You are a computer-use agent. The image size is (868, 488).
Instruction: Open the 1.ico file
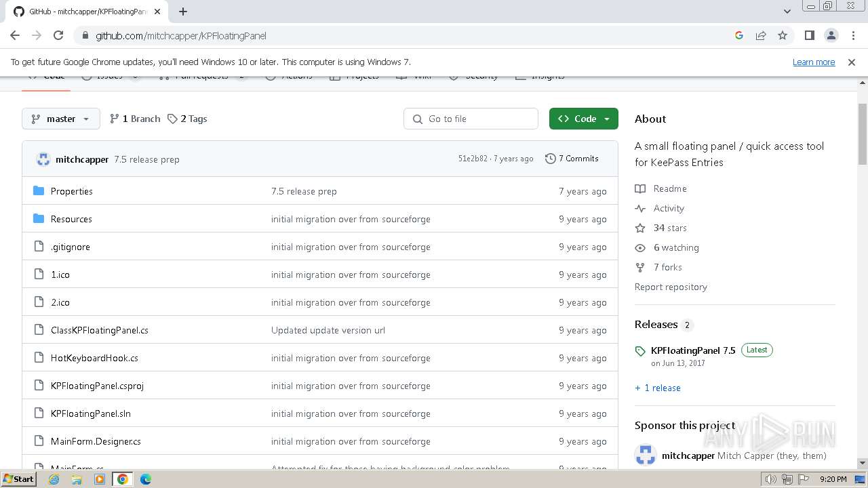click(60, 274)
